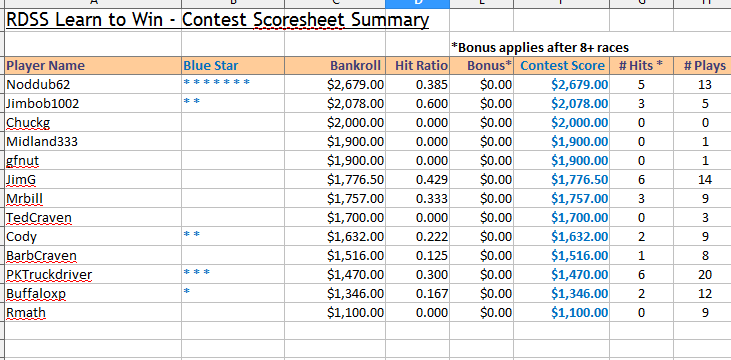Click Noddub62's seven blue stars cell
Screen dimensions: 731x360
tap(233, 84)
